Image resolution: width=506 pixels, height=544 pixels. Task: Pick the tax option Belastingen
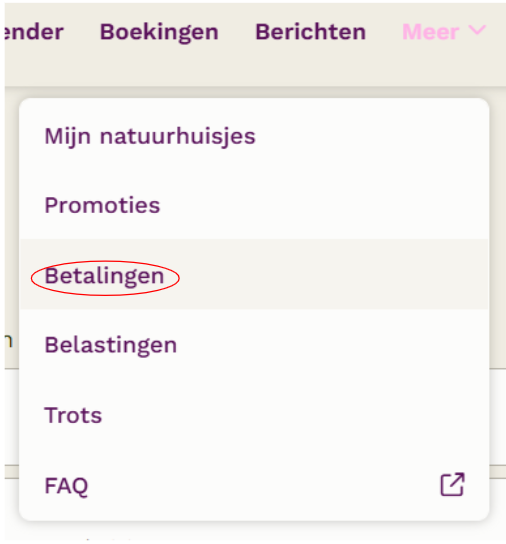point(254,345)
